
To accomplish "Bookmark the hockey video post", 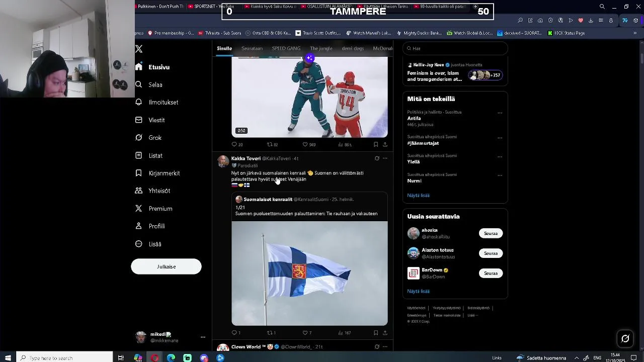I will (x=376, y=144).
